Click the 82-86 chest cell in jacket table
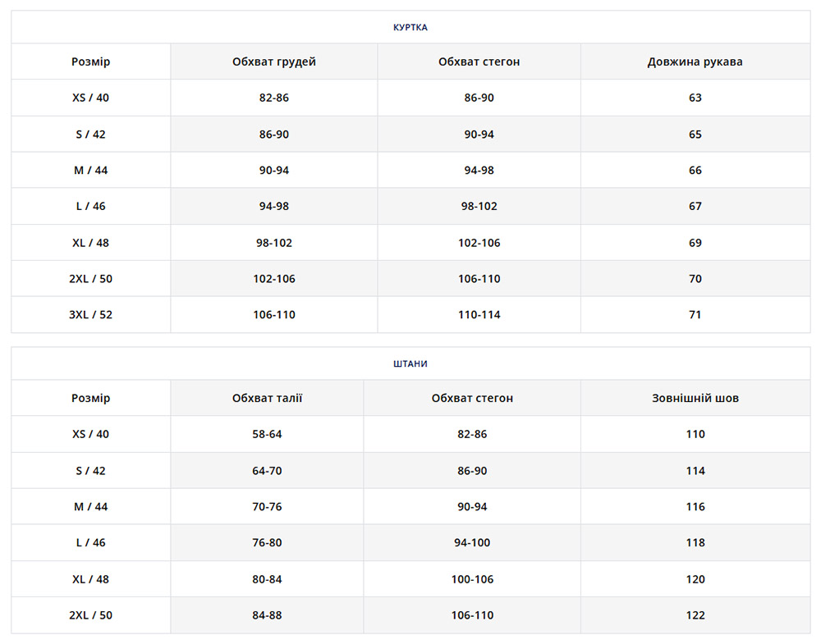The height and width of the screenshot is (644, 821). coord(273,98)
